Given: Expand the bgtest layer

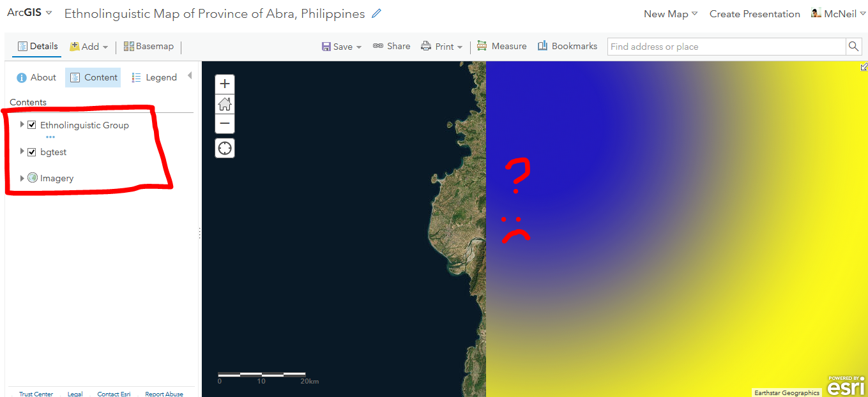Looking at the screenshot, I should [22, 152].
